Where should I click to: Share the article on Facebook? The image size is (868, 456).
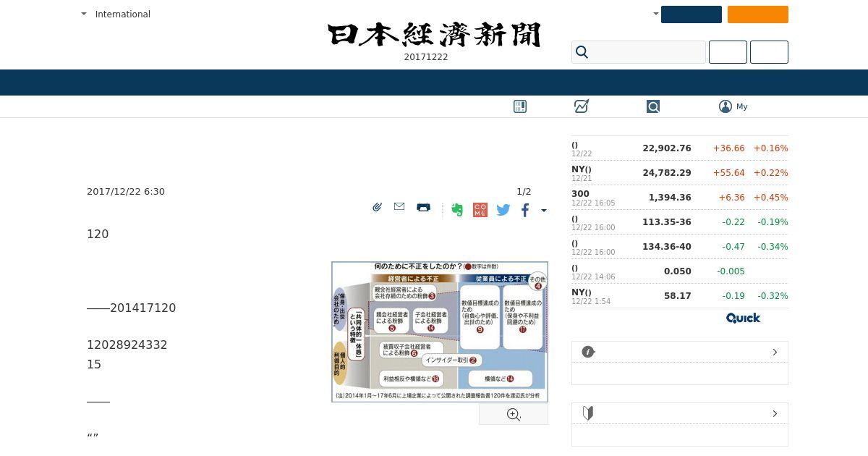click(x=525, y=210)
